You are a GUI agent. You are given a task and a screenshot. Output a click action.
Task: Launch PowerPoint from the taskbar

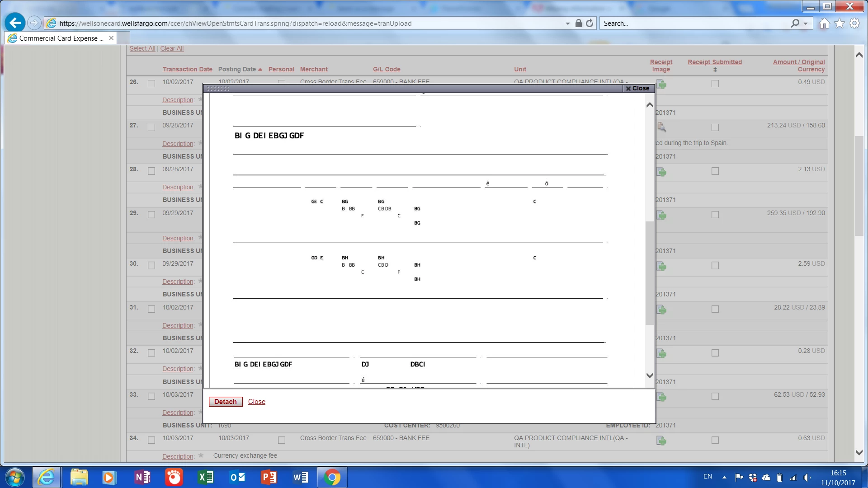[269, 477]
